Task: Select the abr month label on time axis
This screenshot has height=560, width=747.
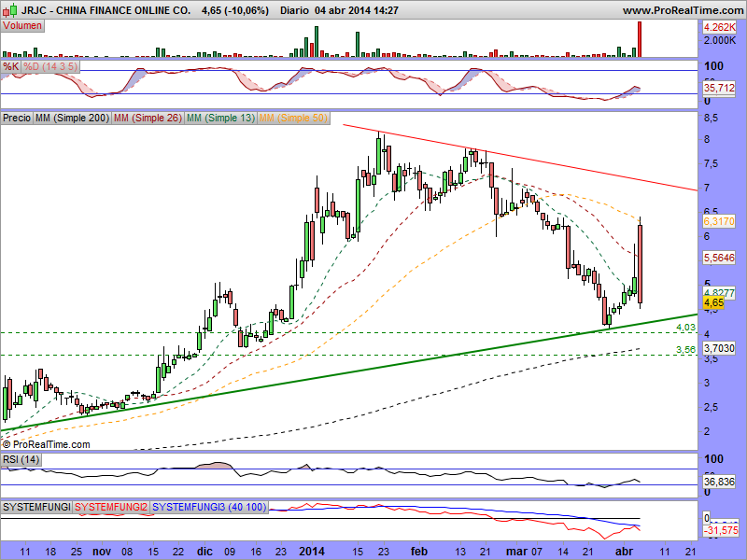Action: [x=625, y=552]
